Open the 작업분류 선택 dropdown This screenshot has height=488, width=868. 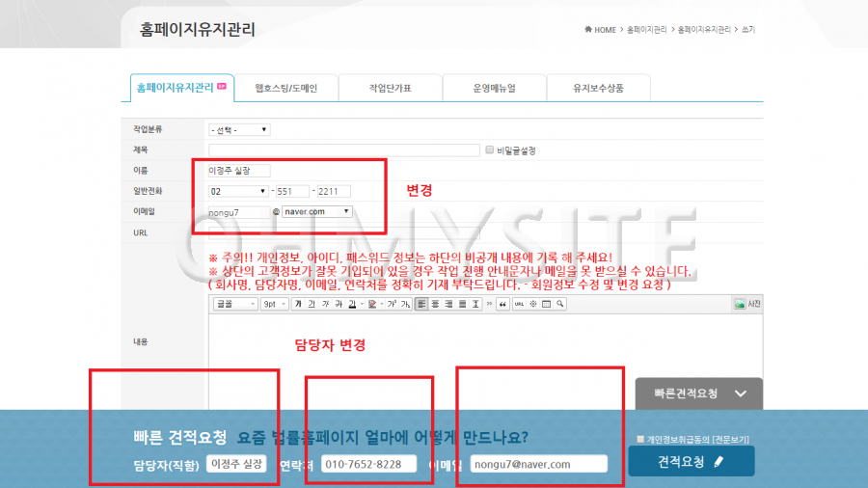[239, 129]
